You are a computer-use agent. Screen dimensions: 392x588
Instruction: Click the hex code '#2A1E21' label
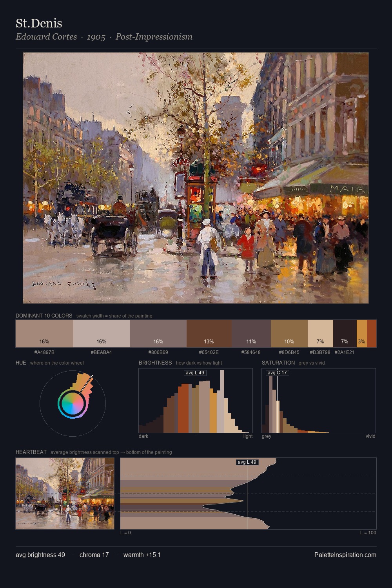coord(345,352)
